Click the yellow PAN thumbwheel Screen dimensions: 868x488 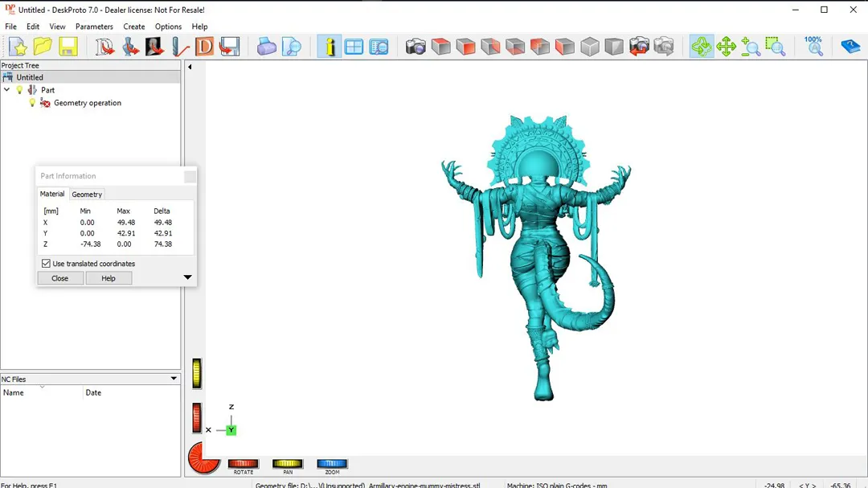pyautogui.click(x=287, y=464)
